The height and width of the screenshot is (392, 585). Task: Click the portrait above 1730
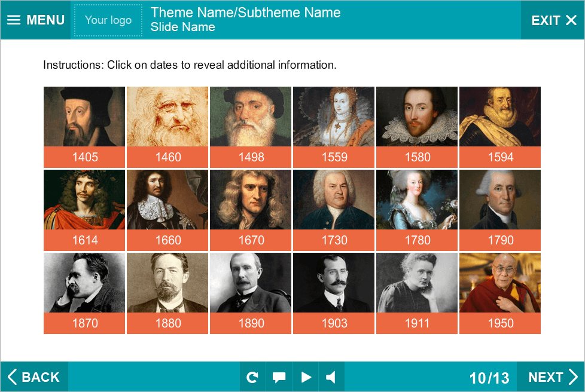click(x=334, y=200)
